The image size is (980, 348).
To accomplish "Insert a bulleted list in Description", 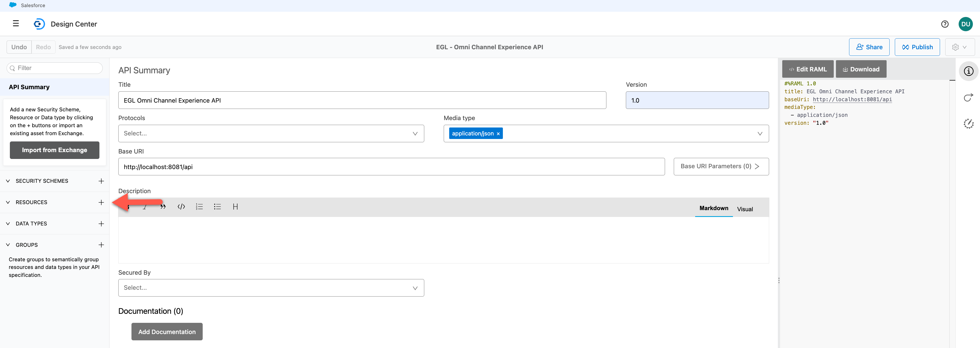I will (217, 207).
